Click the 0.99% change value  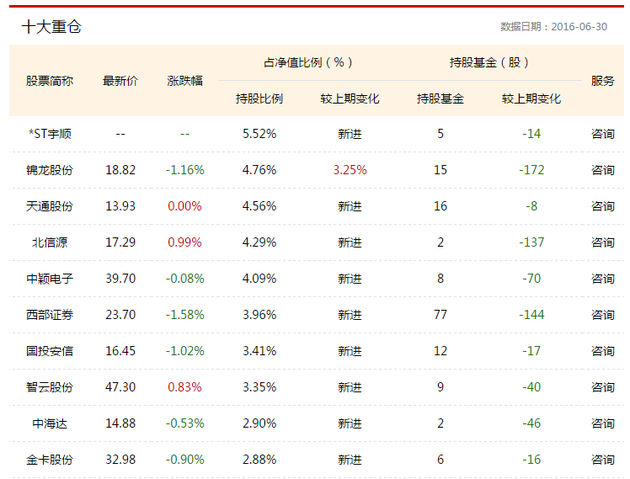(185, 242)
